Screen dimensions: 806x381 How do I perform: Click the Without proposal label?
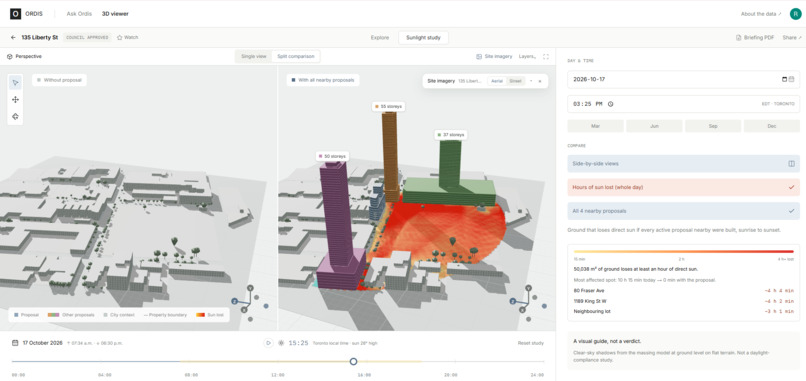59,80
